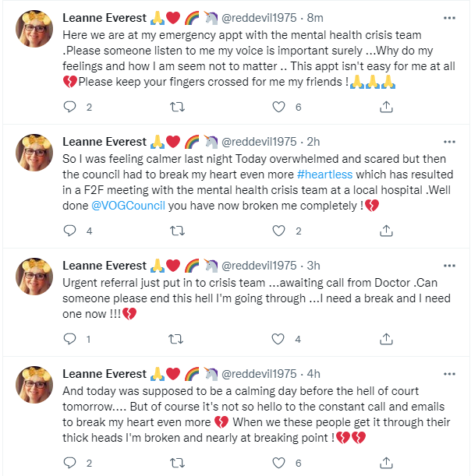Retweet the 2h tweet mentioning @VOGCouncil

177,231
